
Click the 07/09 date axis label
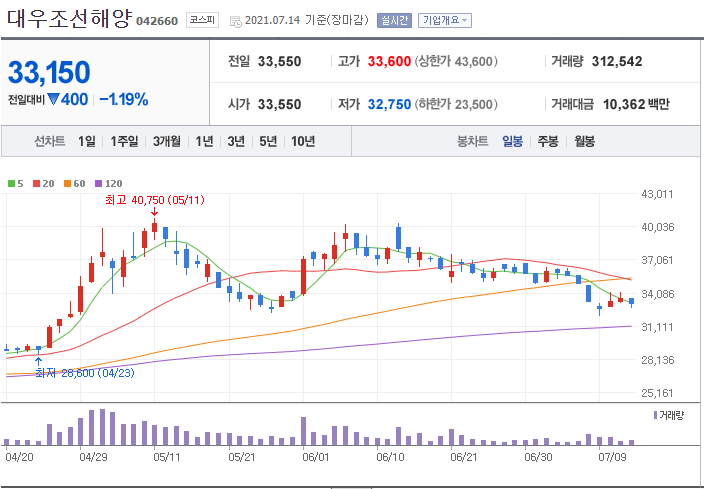pos(612,457)
